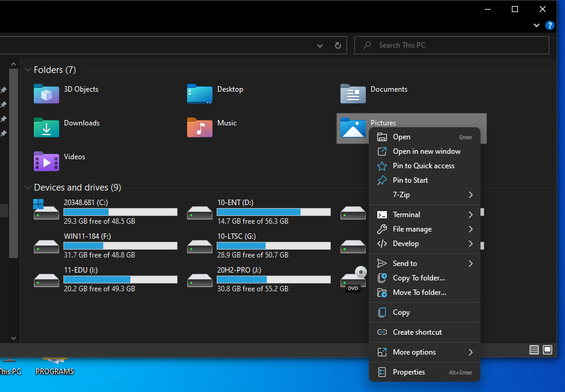
Task: Select Create shortcut menu entry
Action: point(424,332)
